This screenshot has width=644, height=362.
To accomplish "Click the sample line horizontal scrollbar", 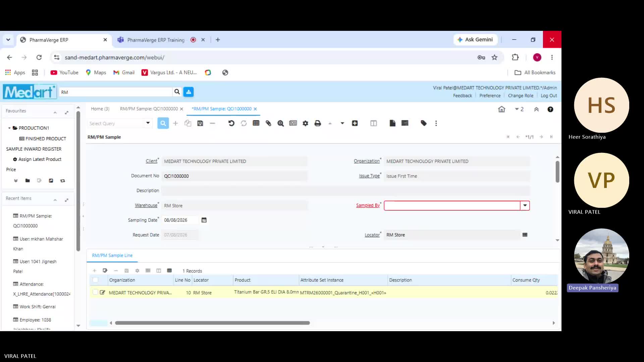I will click(x=212, y=323).
